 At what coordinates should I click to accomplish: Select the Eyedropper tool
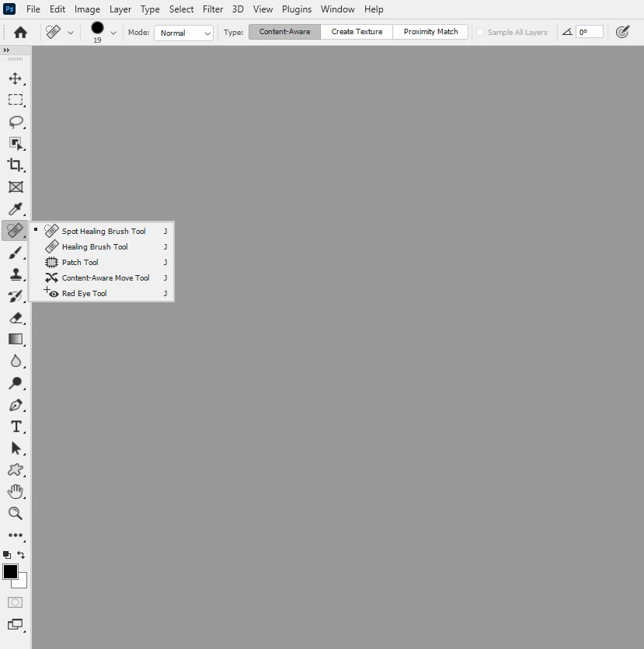[16, 208]
